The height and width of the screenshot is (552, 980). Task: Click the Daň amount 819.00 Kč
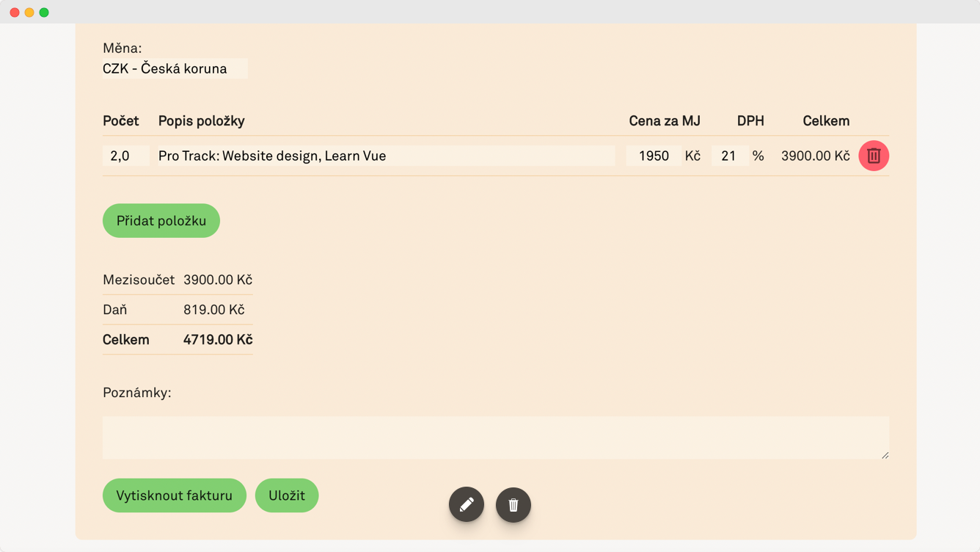pyautogui.click(x=213, y=310)
